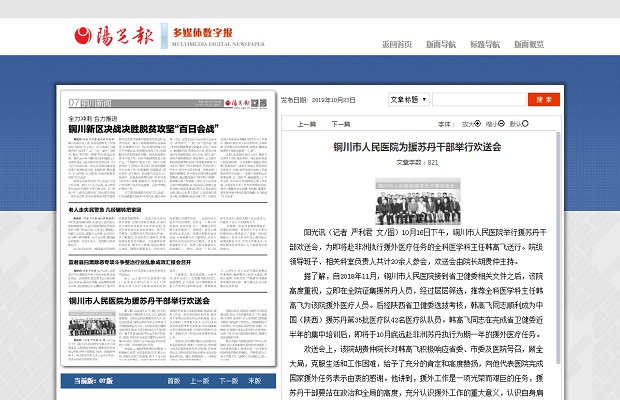Click the small photo in the newspaper page preview

[92, 323]
